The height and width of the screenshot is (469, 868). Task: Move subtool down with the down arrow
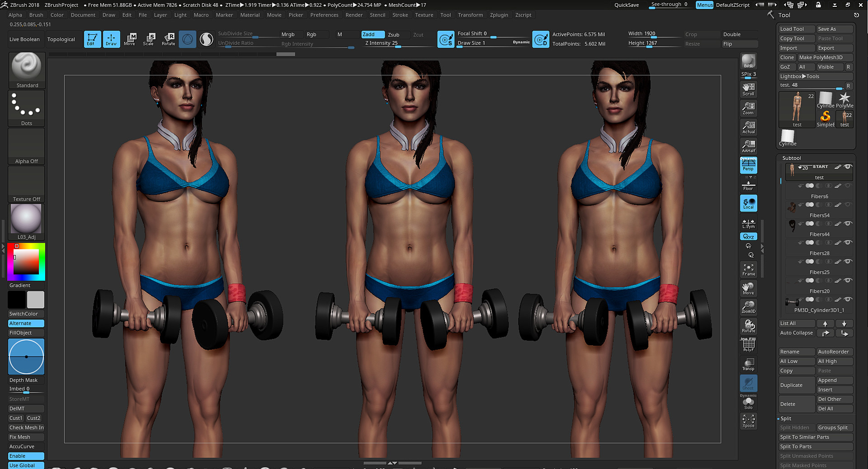pyautogui.click(x=844, y=324)
